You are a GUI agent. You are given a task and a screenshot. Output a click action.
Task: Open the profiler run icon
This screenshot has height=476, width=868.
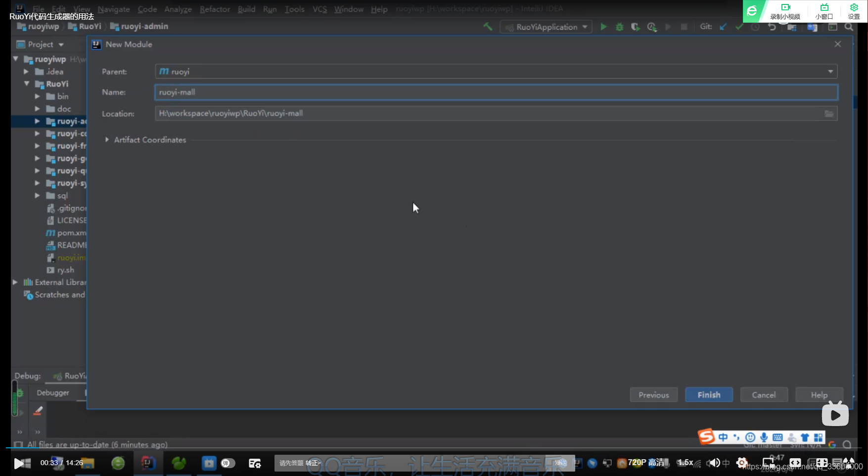point(652,27)
